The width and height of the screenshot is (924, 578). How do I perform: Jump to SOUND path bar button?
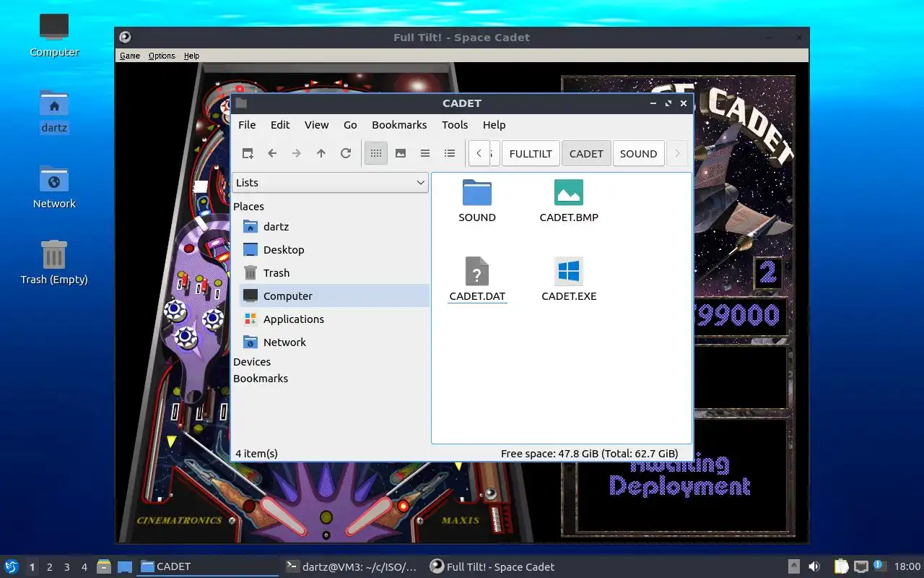coord(638,153)
